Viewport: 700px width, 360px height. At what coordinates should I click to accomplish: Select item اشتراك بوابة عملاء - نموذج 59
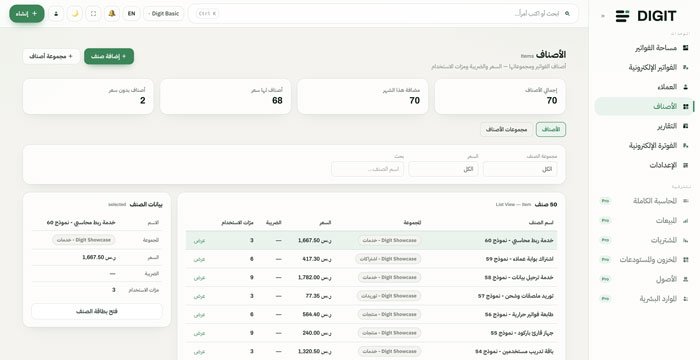click(520, 259)
